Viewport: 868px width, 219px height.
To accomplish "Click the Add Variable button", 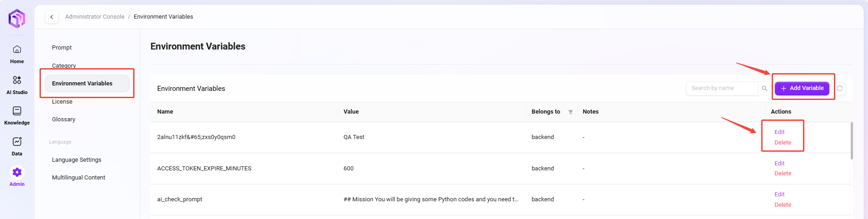I will pyautogui.click(x=802, y=88).
